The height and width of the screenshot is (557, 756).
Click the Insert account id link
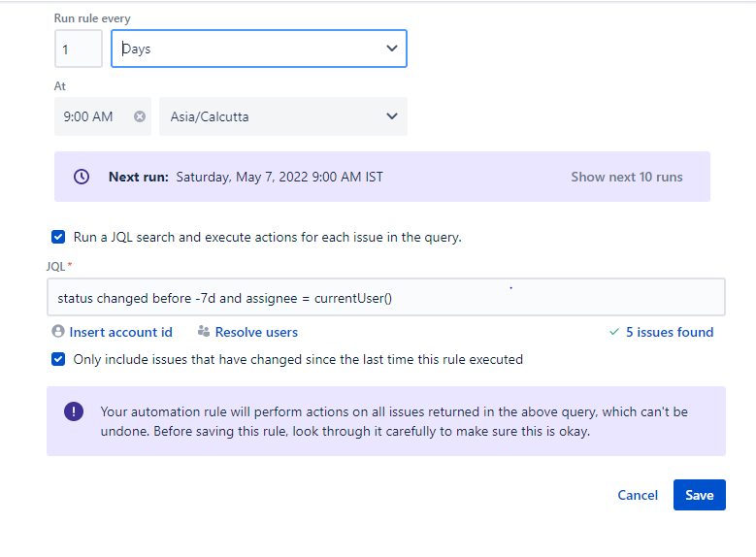120,332
